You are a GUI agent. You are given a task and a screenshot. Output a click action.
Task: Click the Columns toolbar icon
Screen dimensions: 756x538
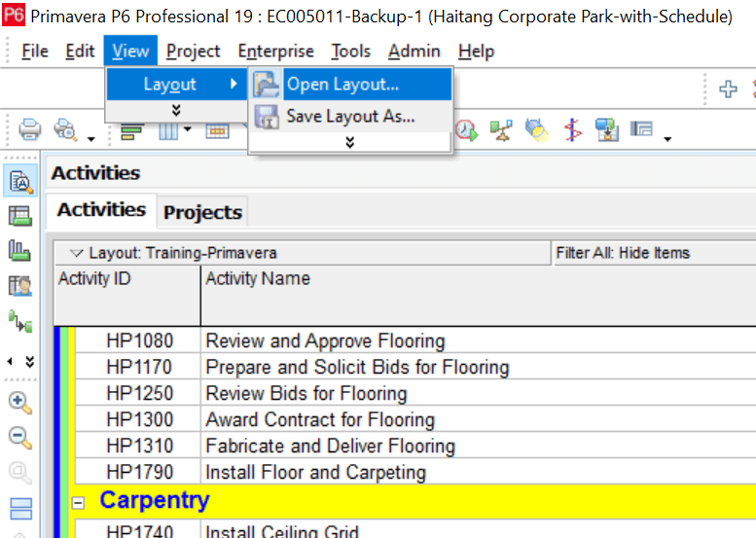point(168,130)
